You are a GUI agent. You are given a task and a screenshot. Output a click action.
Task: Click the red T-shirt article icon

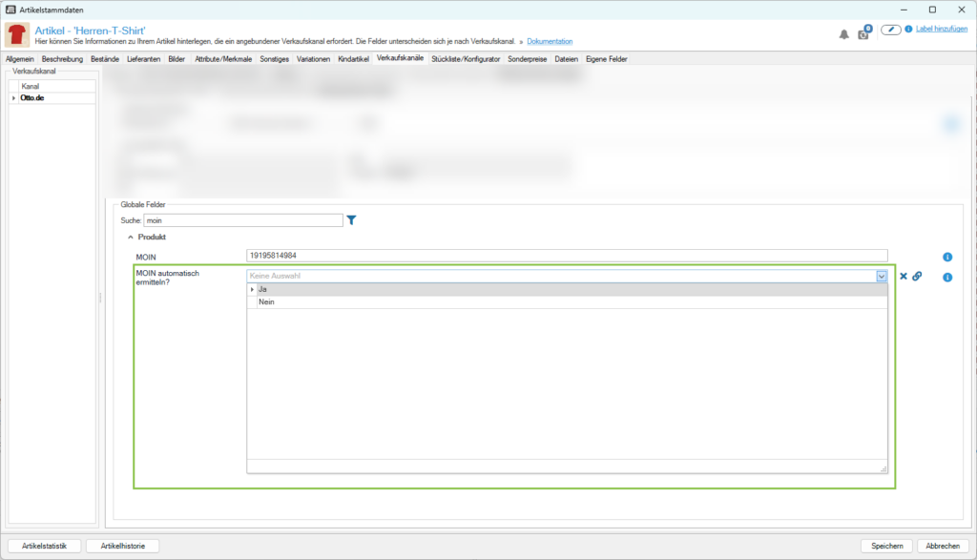(17, 36)
